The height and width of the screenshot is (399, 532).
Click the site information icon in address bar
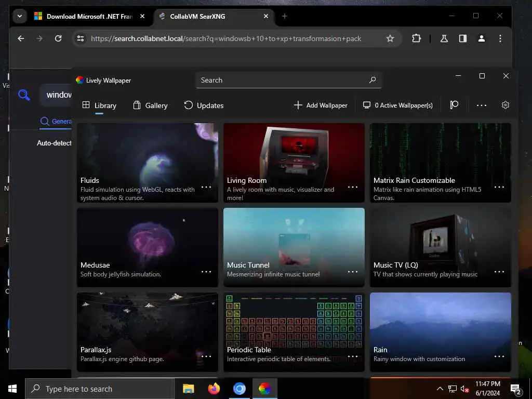[81, 38]
